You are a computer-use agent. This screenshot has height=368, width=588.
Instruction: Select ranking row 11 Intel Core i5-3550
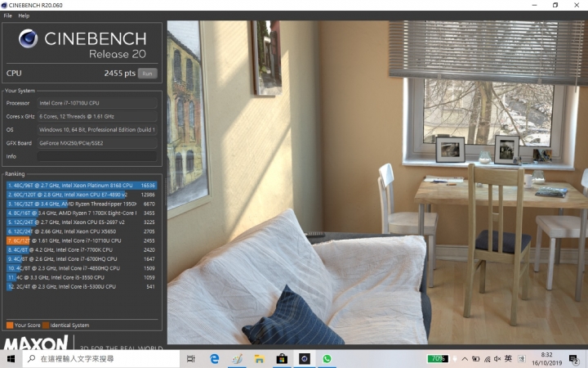tap(82, 277)
